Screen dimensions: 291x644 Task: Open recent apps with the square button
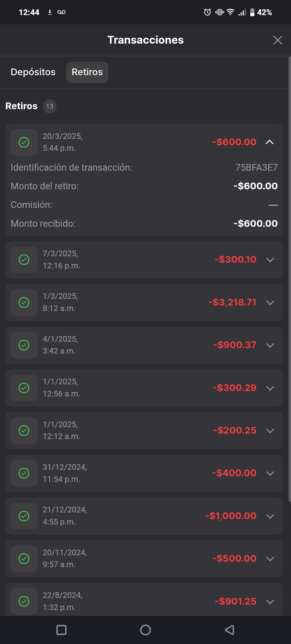tap(61, 630)
